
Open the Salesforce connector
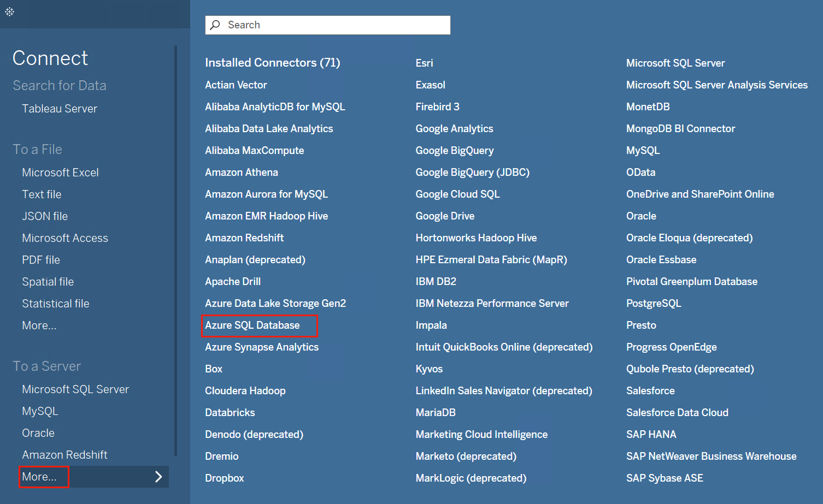coord(650,390)
